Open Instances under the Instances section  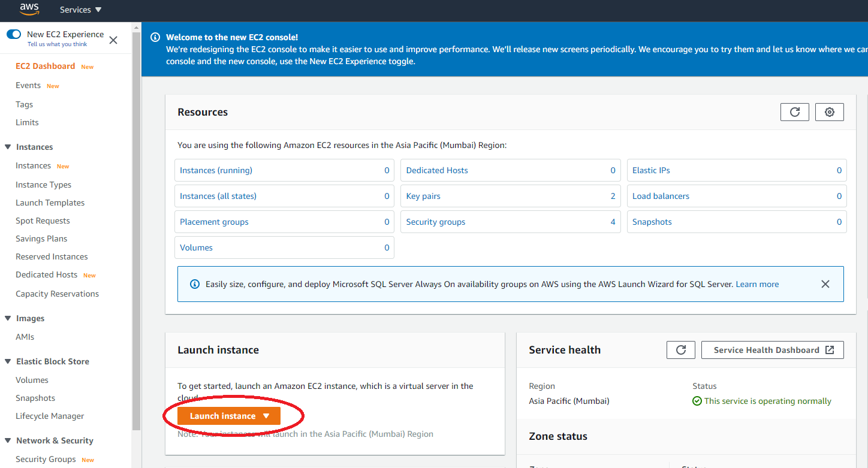33,165
